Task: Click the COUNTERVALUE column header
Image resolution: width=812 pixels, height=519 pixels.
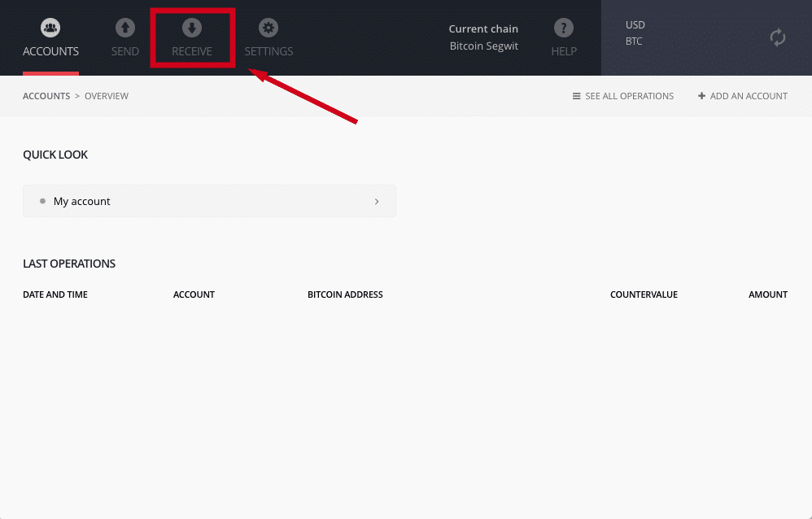Action: click(x=644, y=294)
